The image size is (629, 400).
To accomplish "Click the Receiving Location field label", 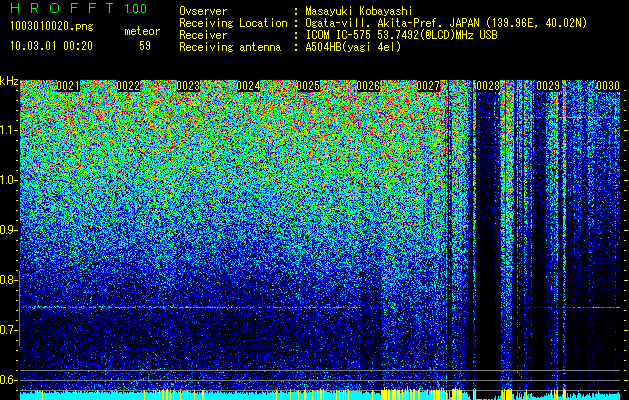I will click(233, 23).
